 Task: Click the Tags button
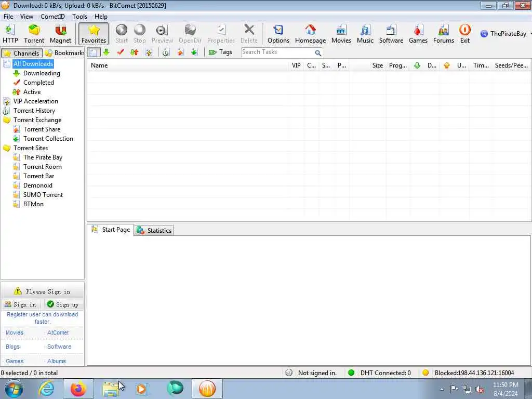click(220, 52)
